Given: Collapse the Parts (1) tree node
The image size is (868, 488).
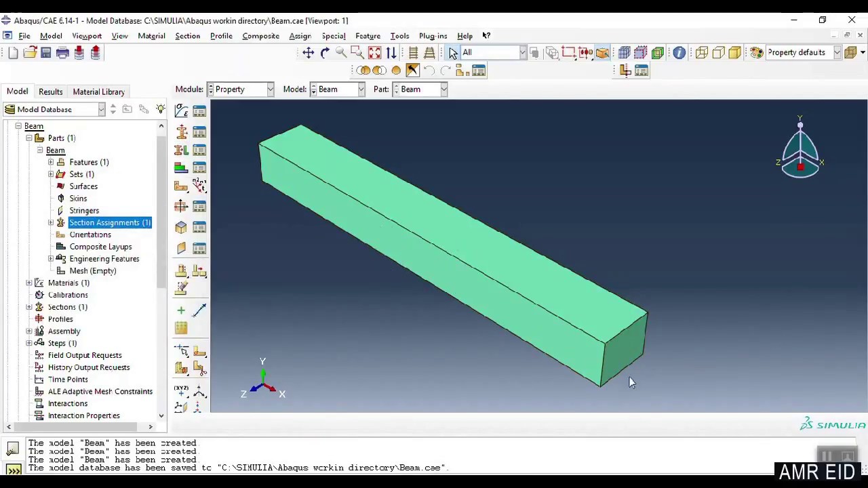Looking at the screenshot, I should click(x=29, y=138).
